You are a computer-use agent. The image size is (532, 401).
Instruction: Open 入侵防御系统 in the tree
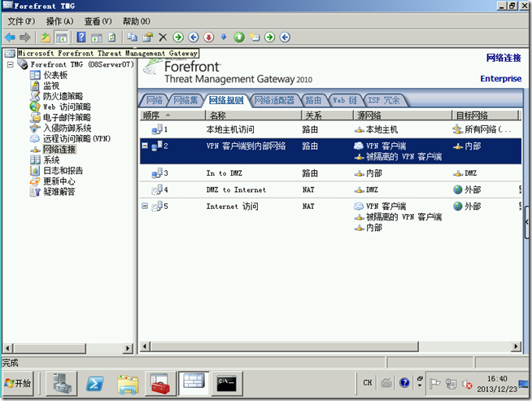pos(67,128)
